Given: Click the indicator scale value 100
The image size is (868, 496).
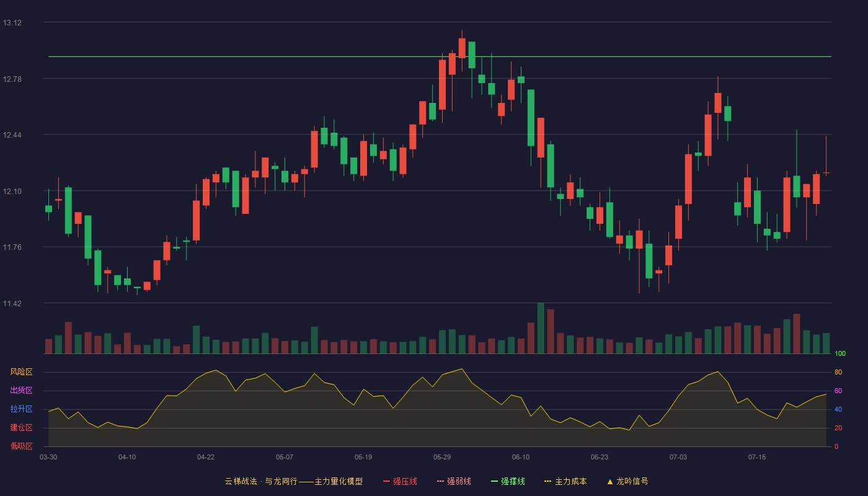Looking at the screenshot, I should [x=840, y=353].
